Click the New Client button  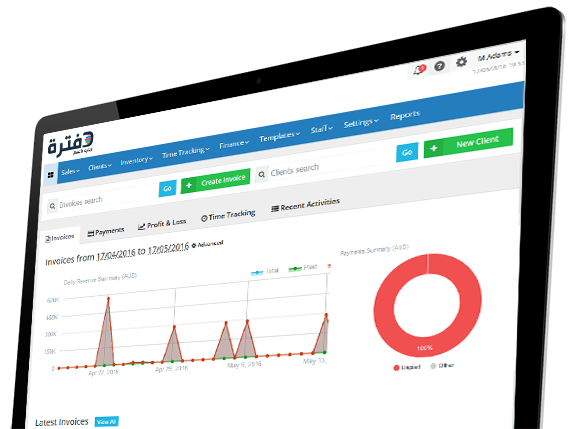coord(468,143)
